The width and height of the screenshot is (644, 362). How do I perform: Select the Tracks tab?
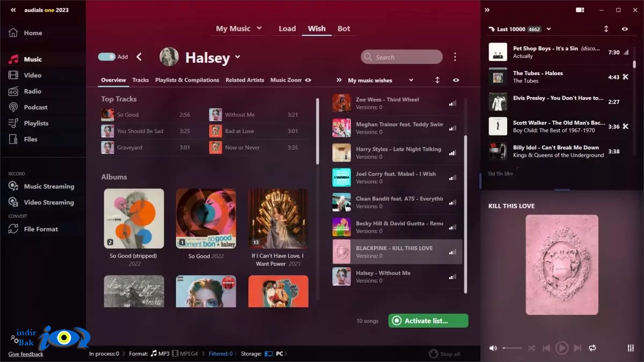pyautogui.click(x=141, y=80)
